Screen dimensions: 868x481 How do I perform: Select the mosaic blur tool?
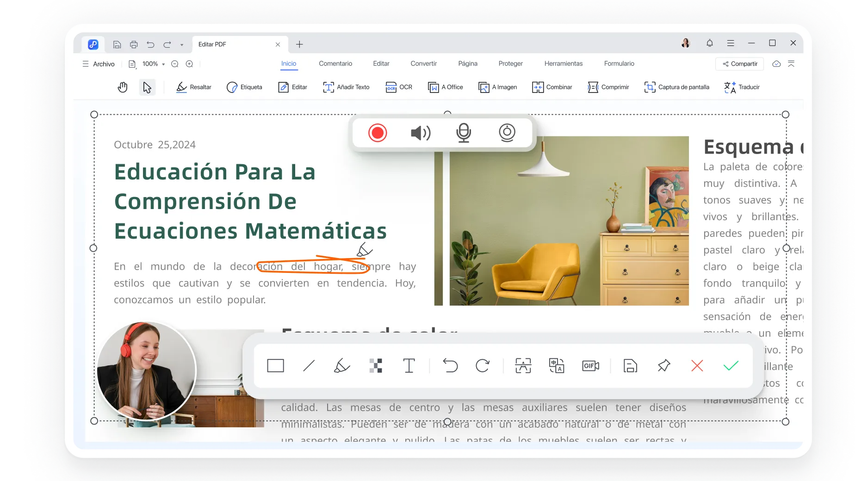[376, 366]
